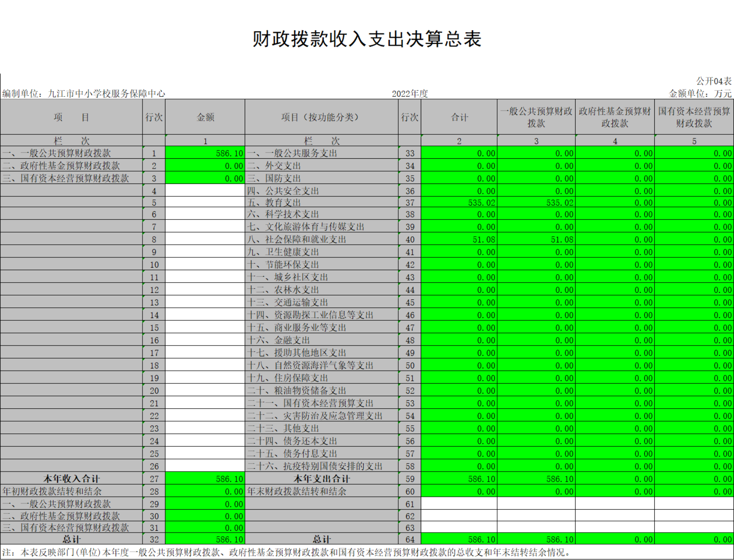Select the 国有资本经营预算财政拨款 column header

coord(694,117)
